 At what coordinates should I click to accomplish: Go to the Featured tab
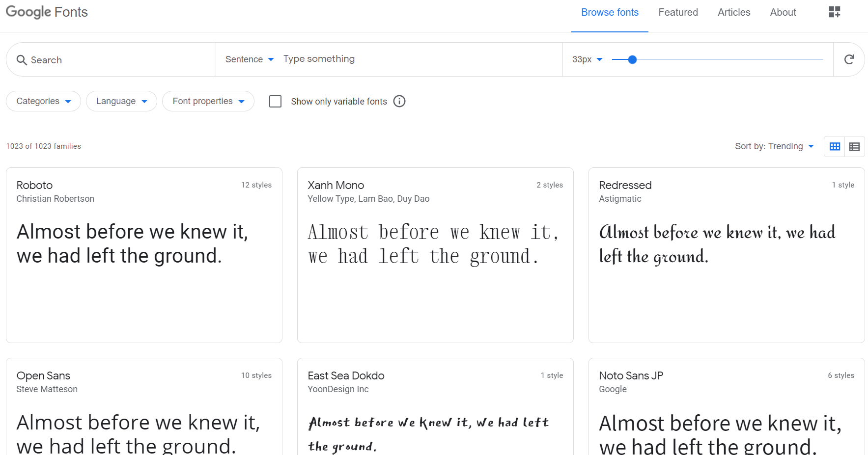(x=678, y=12)
